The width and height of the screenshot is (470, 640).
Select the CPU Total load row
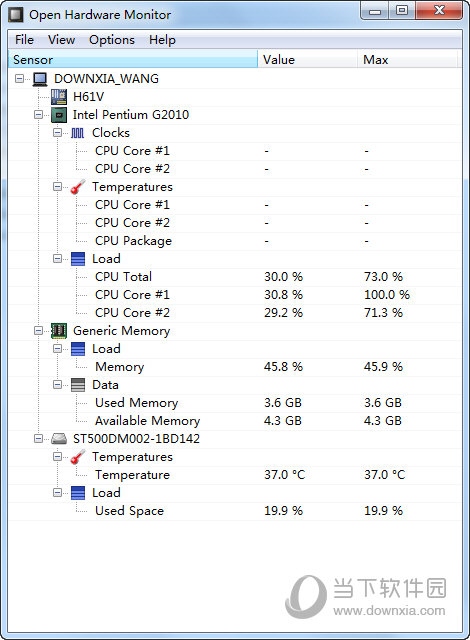tap(235, 277)
